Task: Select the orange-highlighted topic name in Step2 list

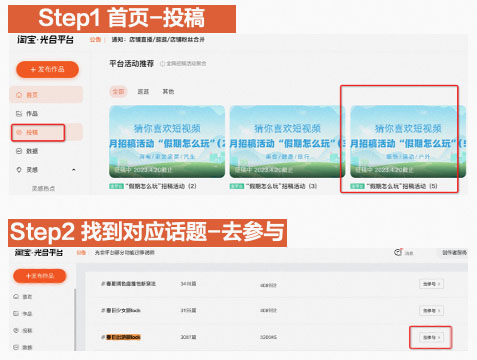Action: pos(123,337)
